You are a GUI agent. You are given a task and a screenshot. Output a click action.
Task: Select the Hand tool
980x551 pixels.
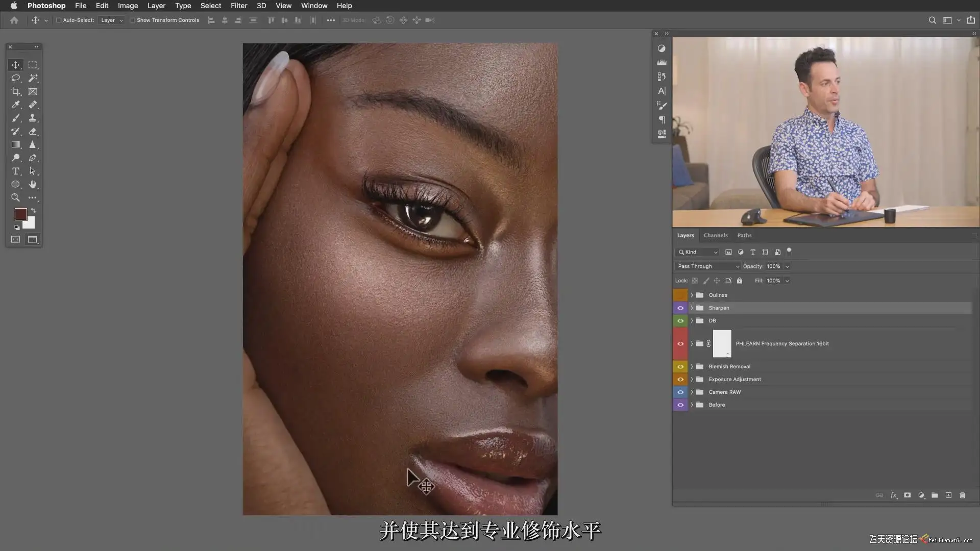click(x=33, y=185)
